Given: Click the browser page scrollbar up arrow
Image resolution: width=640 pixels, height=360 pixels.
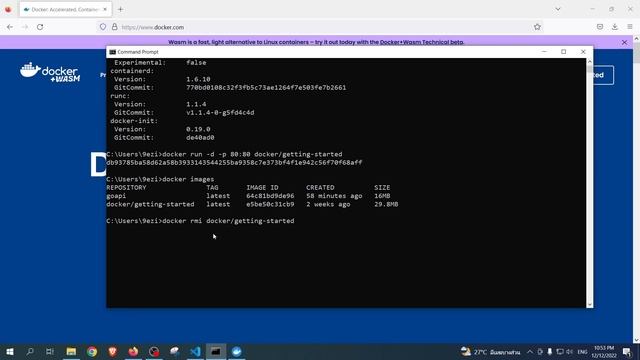Looking at the screenshot, I should point(636,39).
